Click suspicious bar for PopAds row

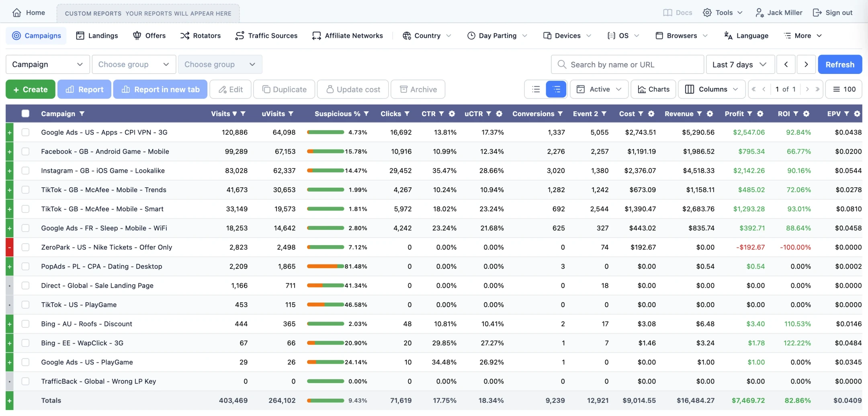click(x=325, y=266)
